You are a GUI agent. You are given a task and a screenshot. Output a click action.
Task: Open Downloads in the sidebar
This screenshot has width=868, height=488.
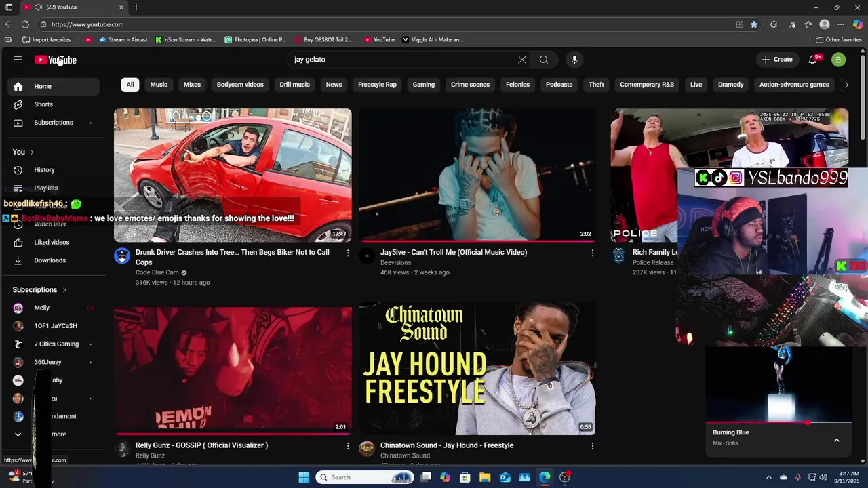(x=54, y=260)
